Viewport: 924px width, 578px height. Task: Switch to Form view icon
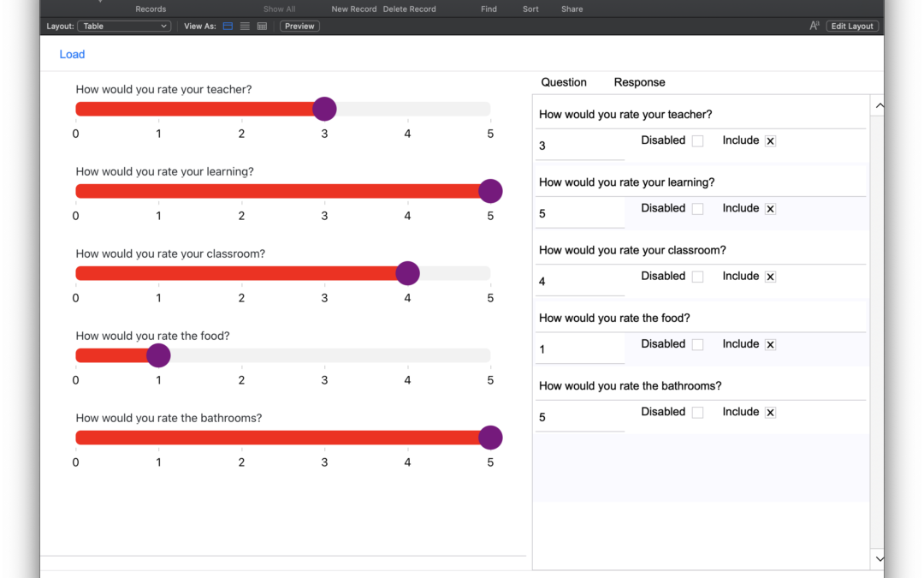(x=228, y=26)
